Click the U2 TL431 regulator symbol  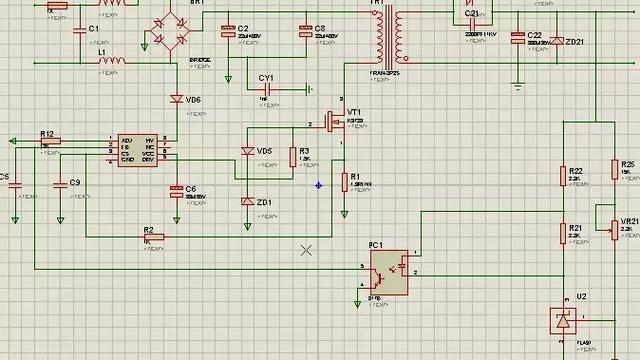563,321
